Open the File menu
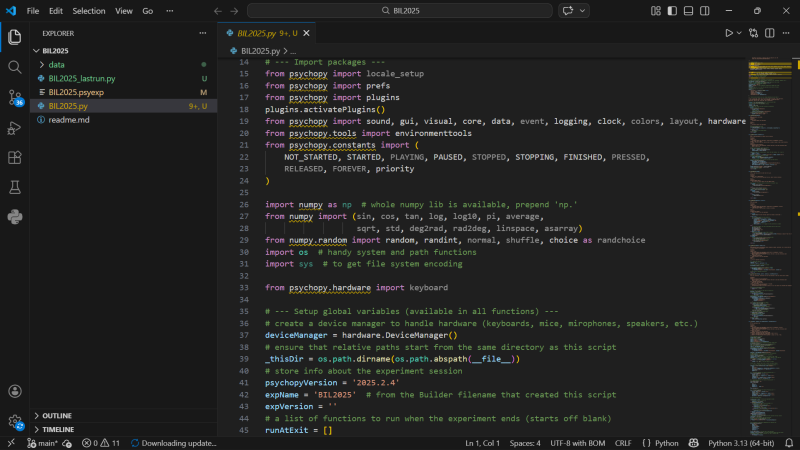 (x=33, y=11)
